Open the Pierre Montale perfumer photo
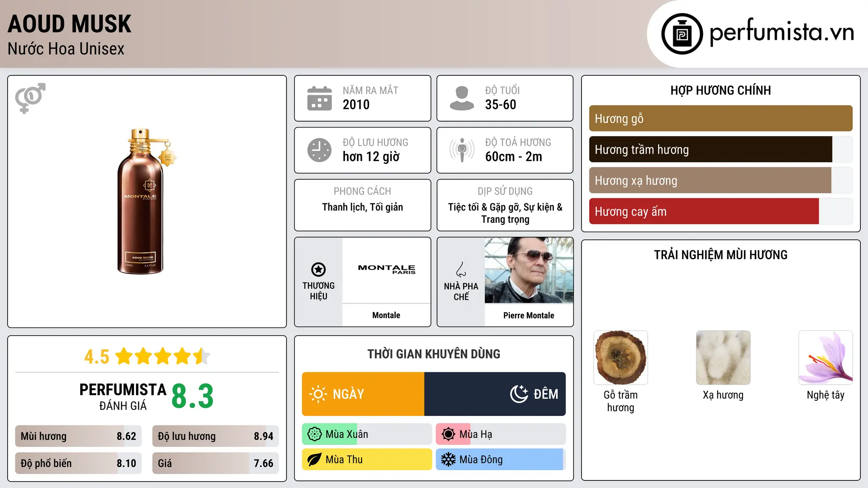This screenshot has height=488, width=868. (x=529, y=270)
